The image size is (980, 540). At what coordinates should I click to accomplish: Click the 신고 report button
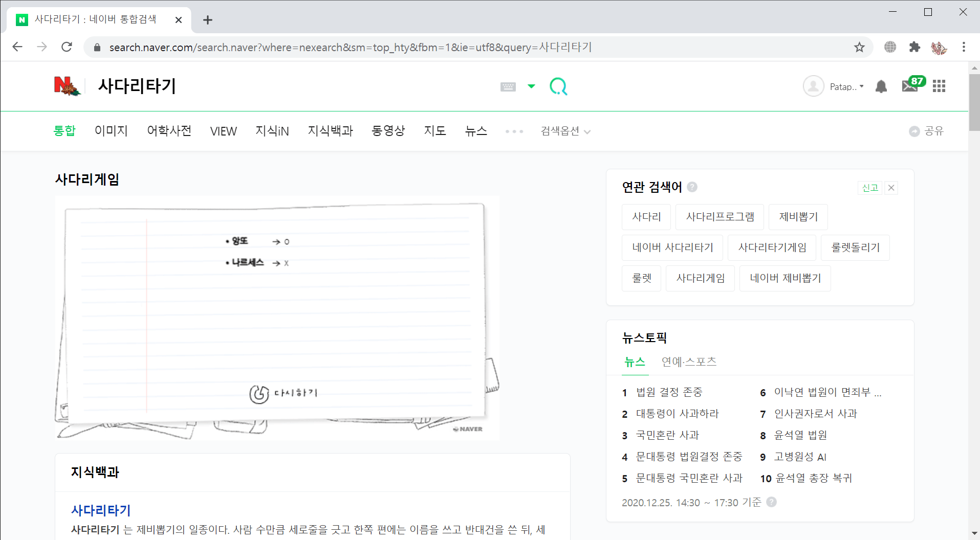870,188
